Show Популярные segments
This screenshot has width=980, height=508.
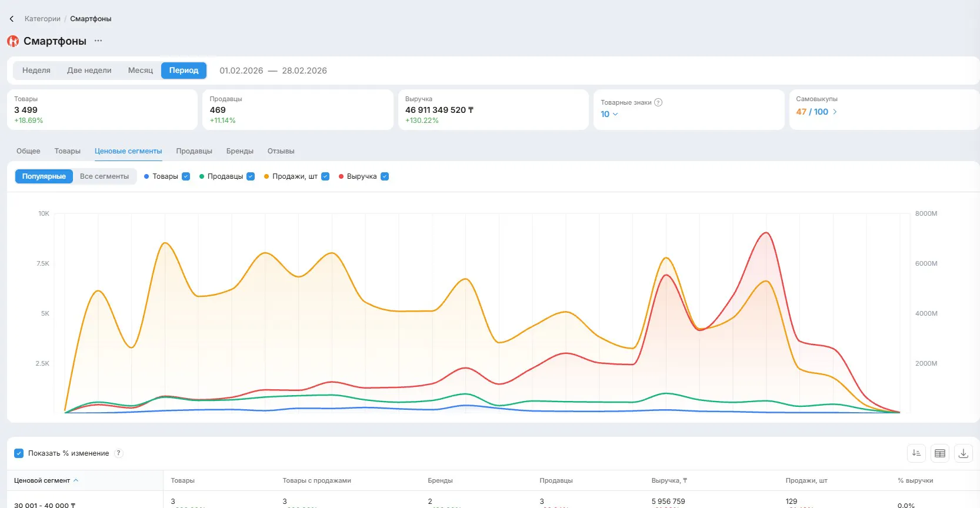pyautogui.click(x=44, y=176)
